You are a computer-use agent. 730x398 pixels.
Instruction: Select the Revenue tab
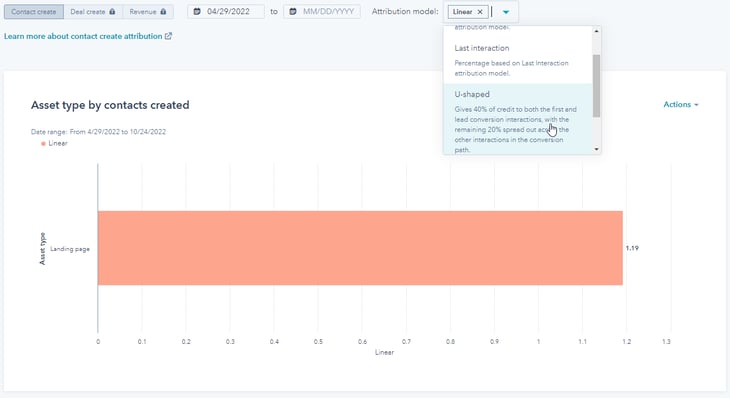click(148, 12)
